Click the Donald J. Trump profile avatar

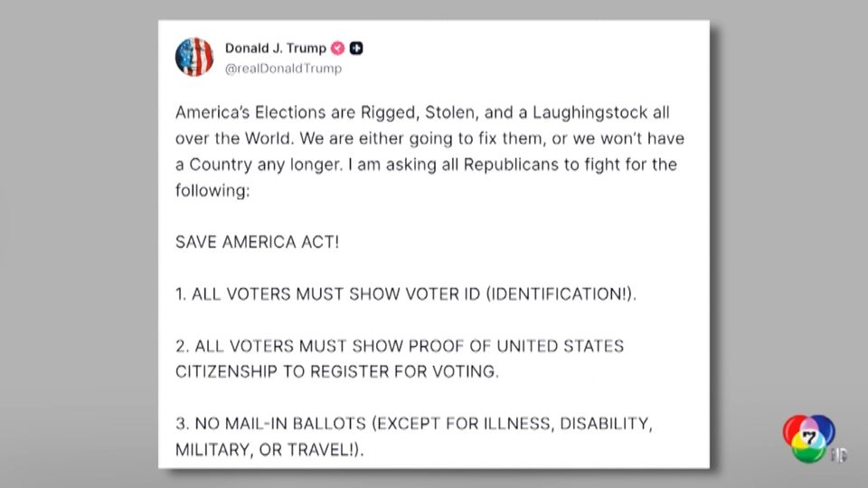pyautogui.click(x=194, y=57)
